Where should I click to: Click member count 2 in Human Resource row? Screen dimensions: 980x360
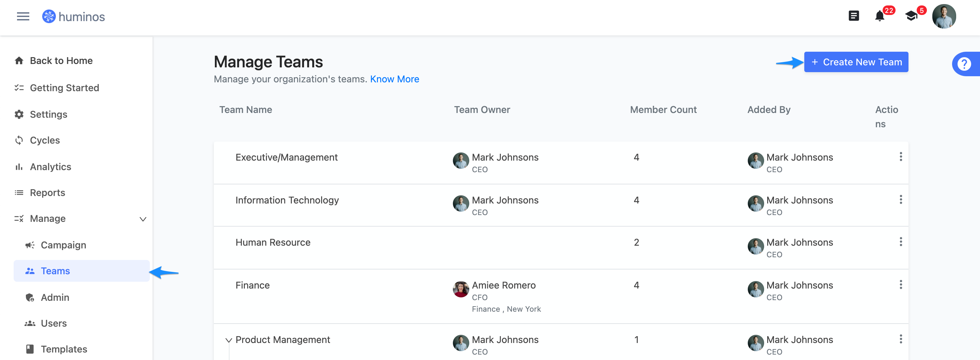click(636, 243)
